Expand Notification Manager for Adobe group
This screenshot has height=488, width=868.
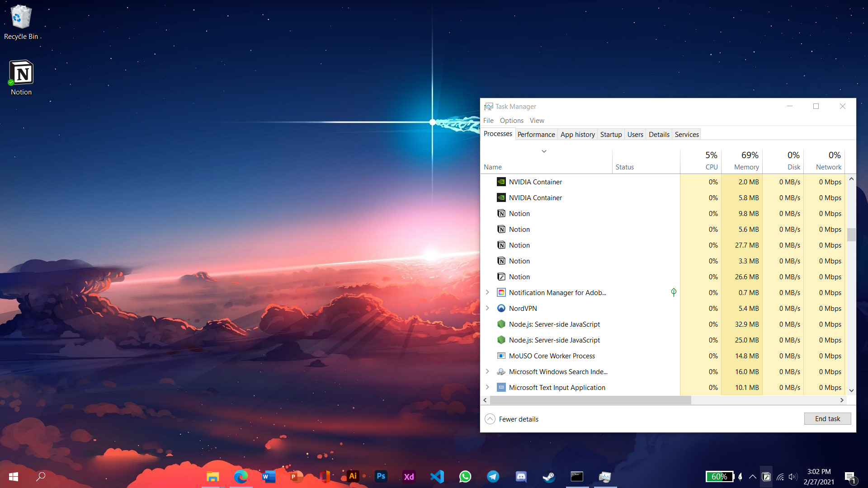487,292
